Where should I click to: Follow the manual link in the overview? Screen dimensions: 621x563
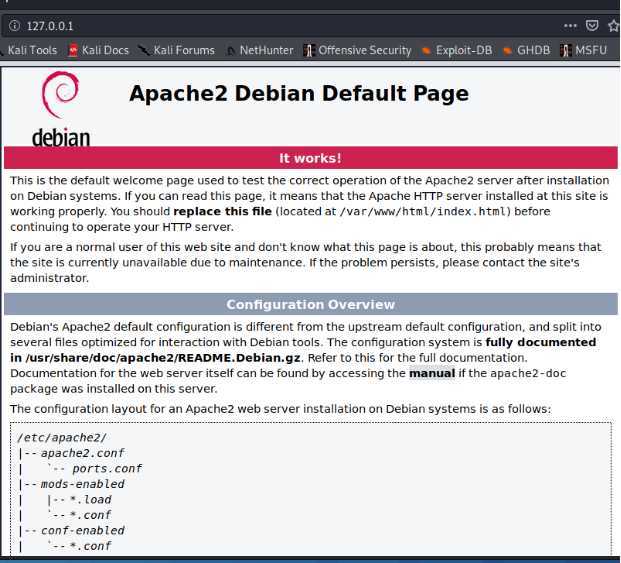coord(432,373)
